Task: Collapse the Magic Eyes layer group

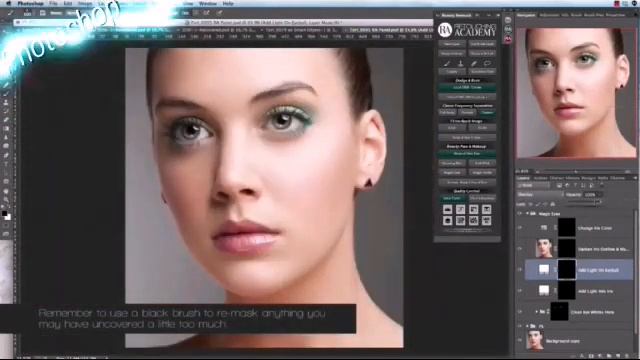Action: pos(527,213)
